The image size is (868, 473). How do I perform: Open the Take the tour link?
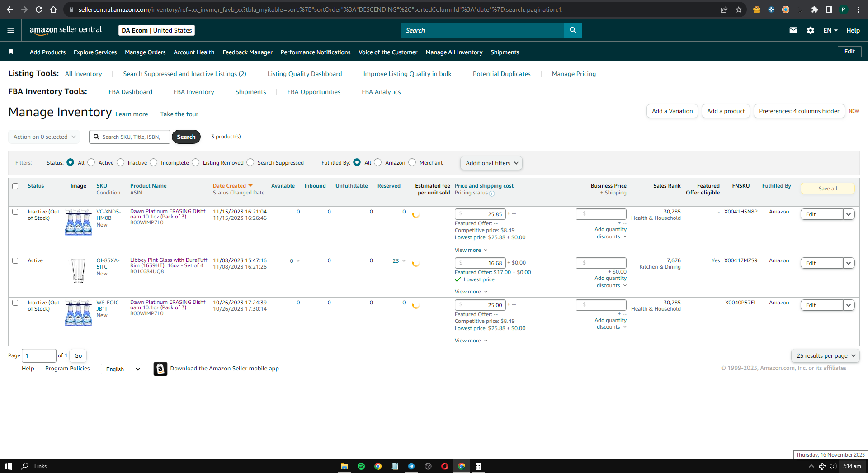[179, 114]
